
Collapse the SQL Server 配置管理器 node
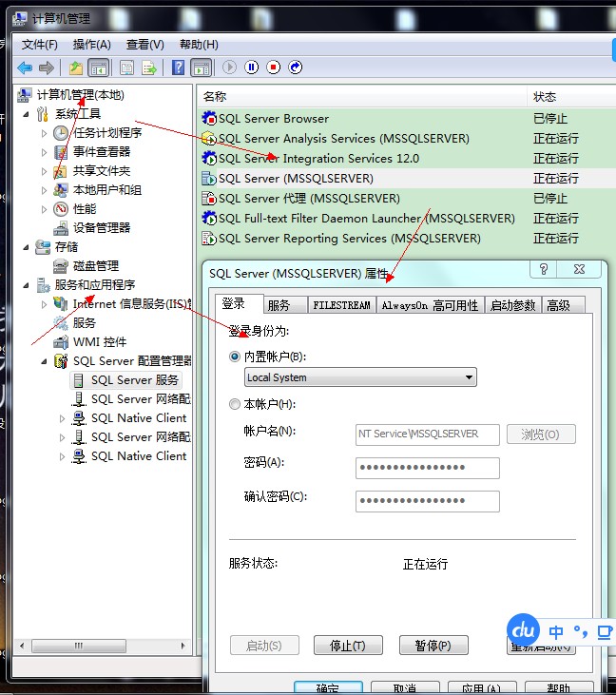44,361
